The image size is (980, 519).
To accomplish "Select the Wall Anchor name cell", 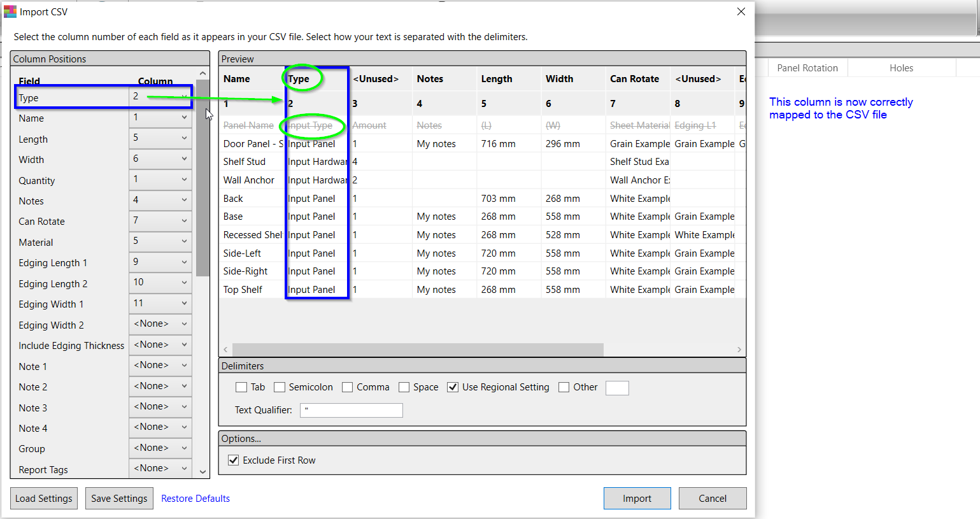I will (x=252, y=180).
